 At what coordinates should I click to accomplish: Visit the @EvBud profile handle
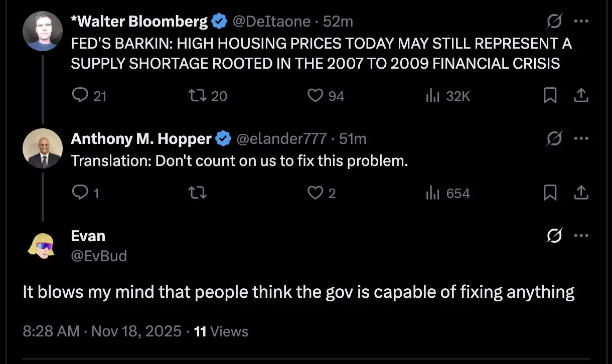[99, 256]
